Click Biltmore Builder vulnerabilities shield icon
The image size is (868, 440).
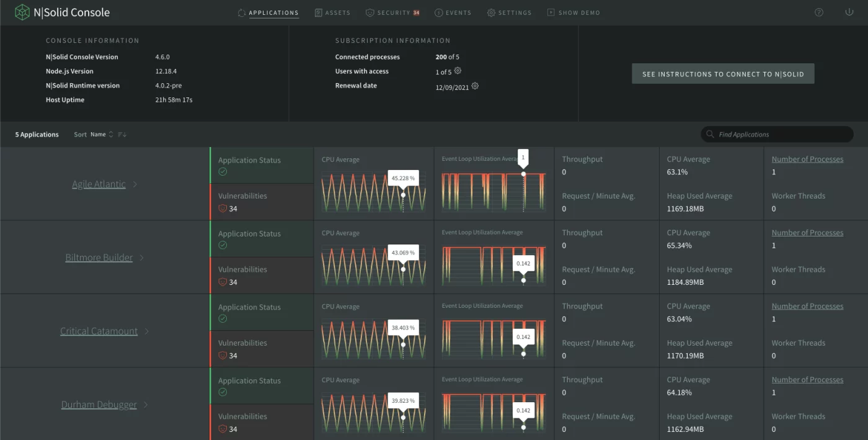point(223,282)
